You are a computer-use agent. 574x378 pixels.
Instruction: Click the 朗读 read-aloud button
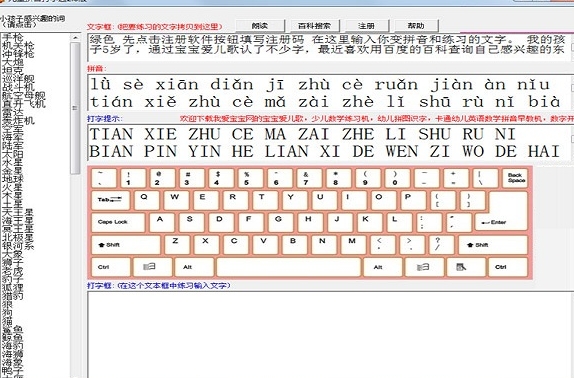260,26
